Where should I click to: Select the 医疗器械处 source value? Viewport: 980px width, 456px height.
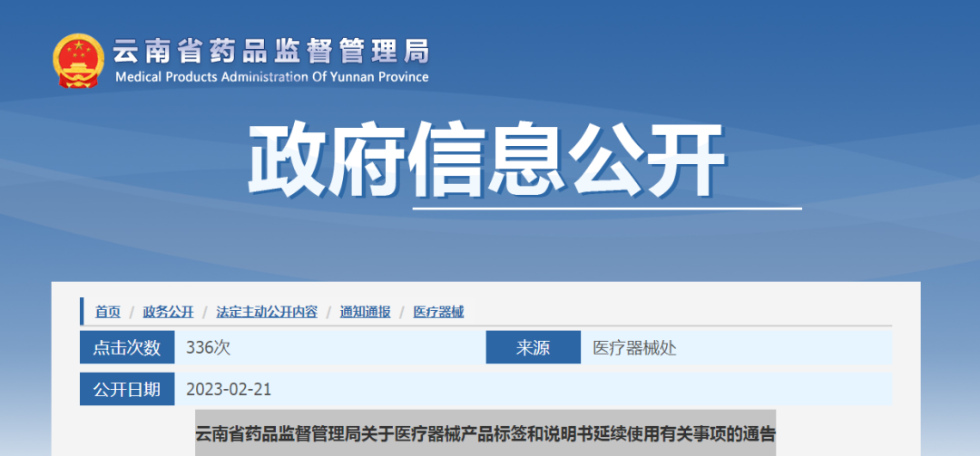point(635,348)
